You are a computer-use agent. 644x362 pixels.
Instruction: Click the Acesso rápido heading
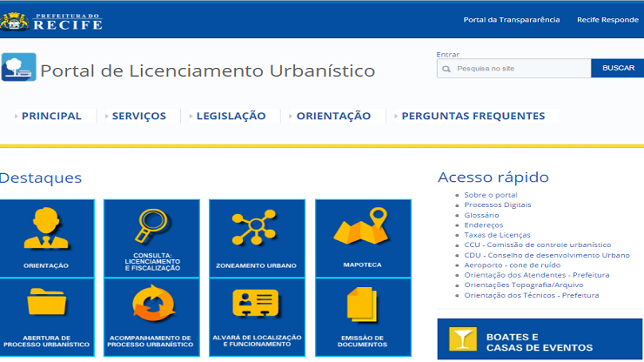click(493, 178)
